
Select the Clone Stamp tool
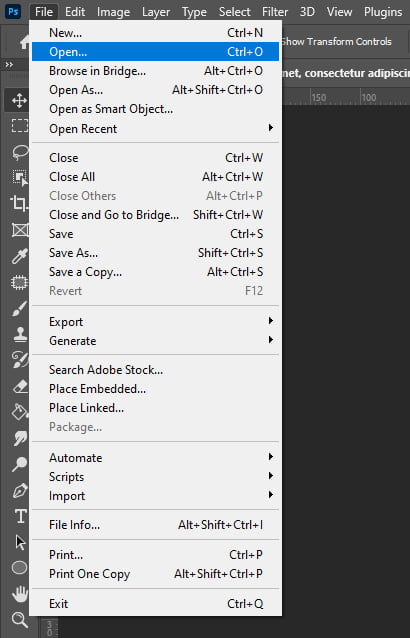(x=19, y=334)
